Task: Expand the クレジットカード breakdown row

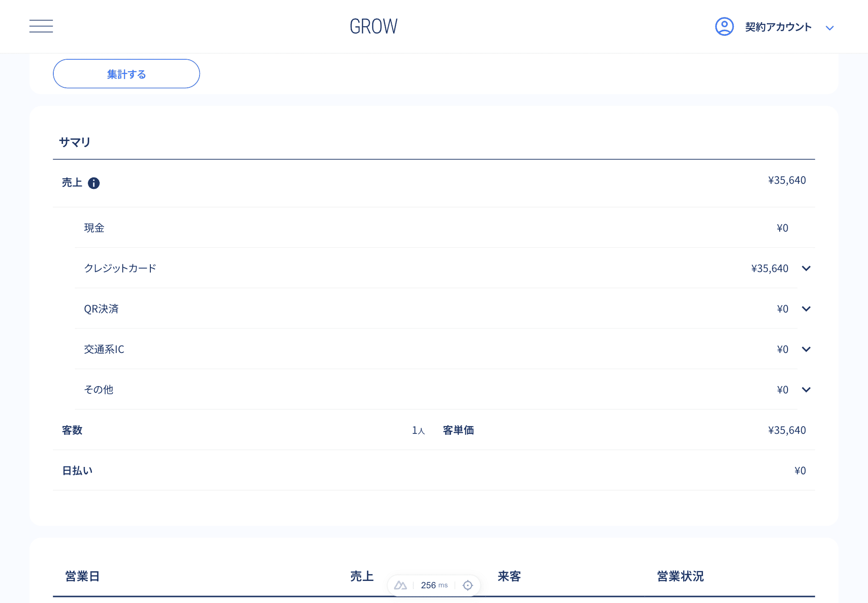Action: point(806,268)
